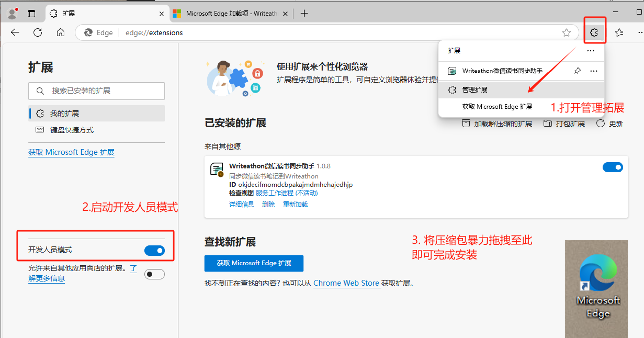Click the Writeathon extension card icon
This screenshot has height=338, width=644.
point(217,170)
